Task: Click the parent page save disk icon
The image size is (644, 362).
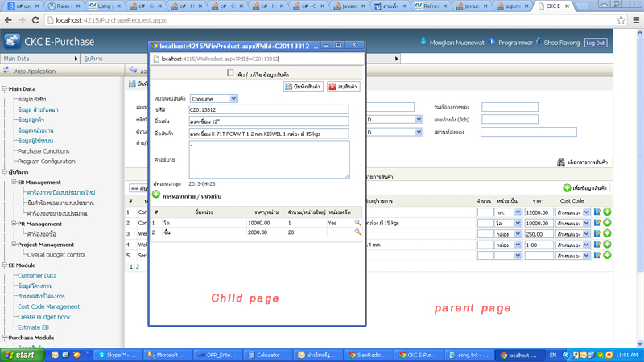Action: click(x=132, y=84)
